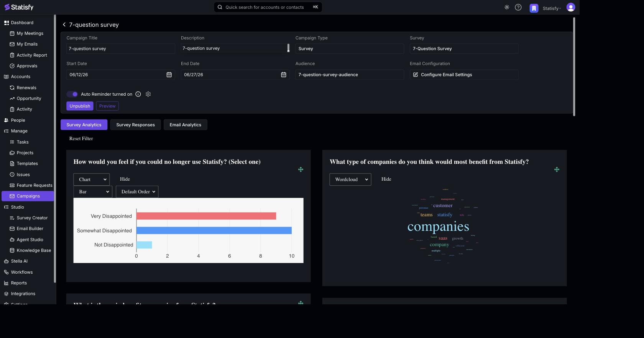Toggle Auto Reminder switch off

tap(72, 94)
